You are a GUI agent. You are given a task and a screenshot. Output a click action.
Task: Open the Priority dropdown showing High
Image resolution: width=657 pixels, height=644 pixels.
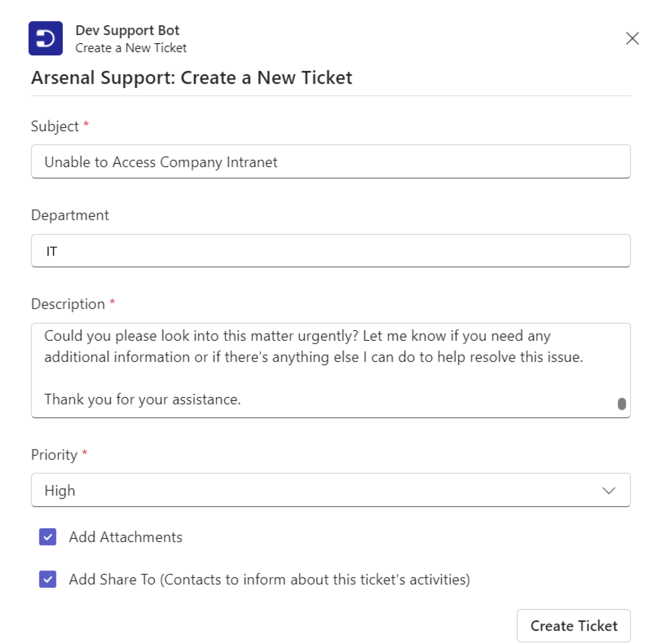point(330,490)
